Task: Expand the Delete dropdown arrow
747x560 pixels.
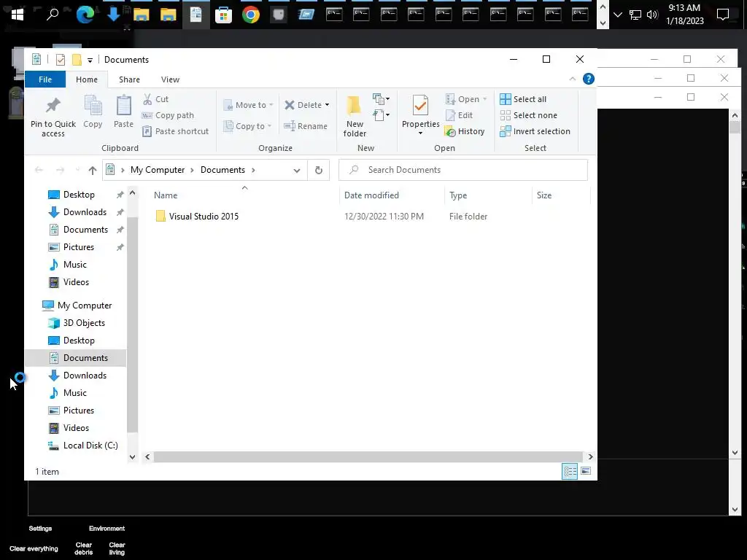Action: pyautogui.click(x=328, y=105)
